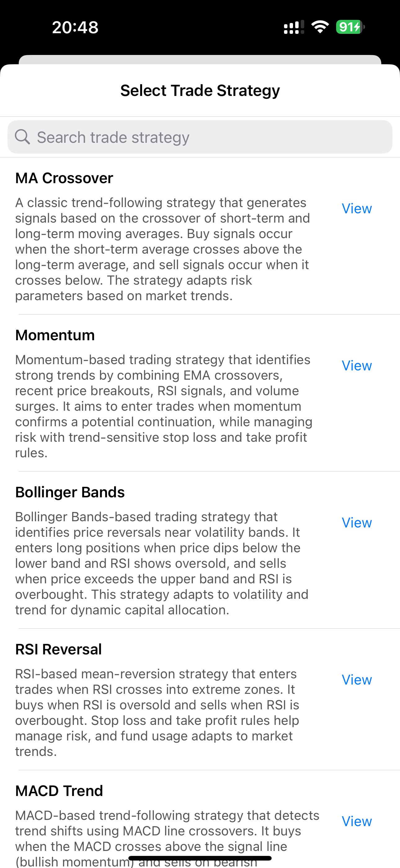Tap the battery indicator icon
Viewport: 400px width, 868px height.
350,27
